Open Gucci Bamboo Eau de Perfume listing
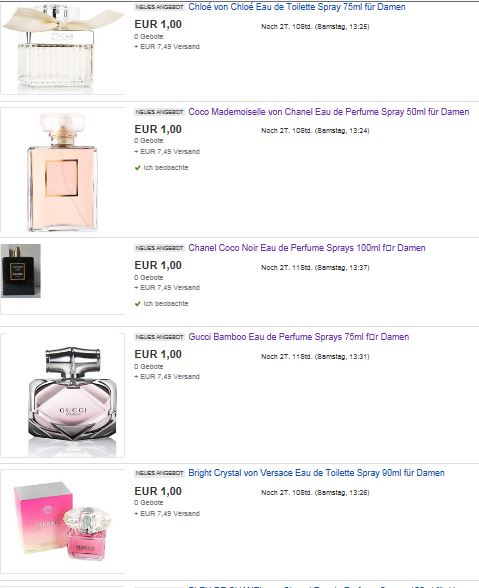Screen dimensions: 479x588 tap(299, 337)
